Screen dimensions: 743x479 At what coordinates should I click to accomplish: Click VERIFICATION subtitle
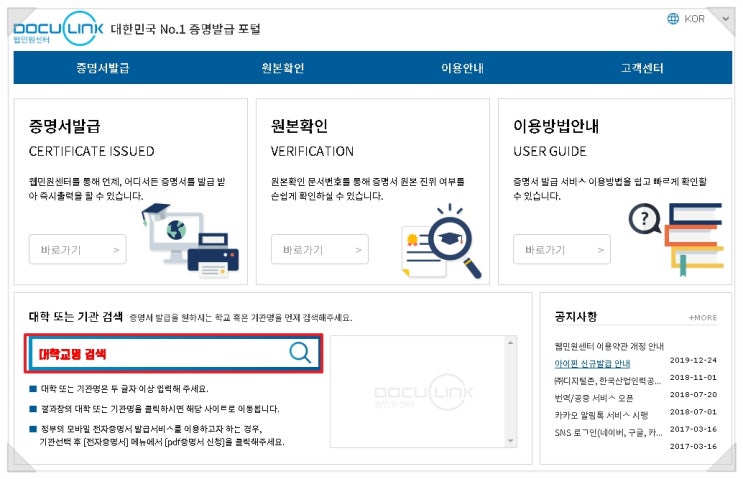pos(312,151)
